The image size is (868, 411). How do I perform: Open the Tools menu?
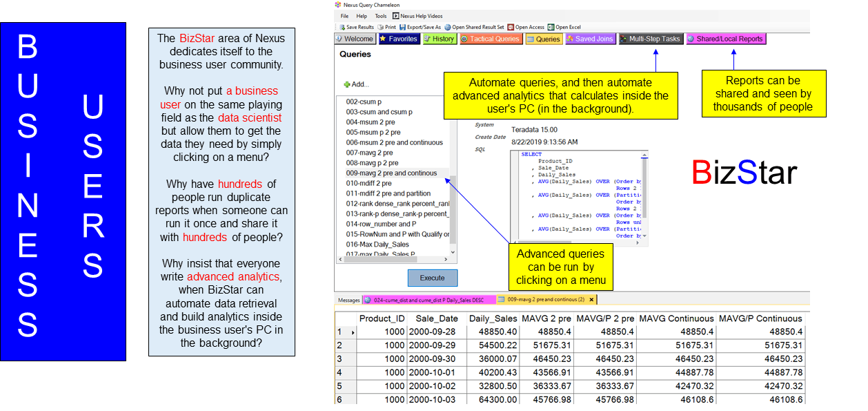(380, 16)
